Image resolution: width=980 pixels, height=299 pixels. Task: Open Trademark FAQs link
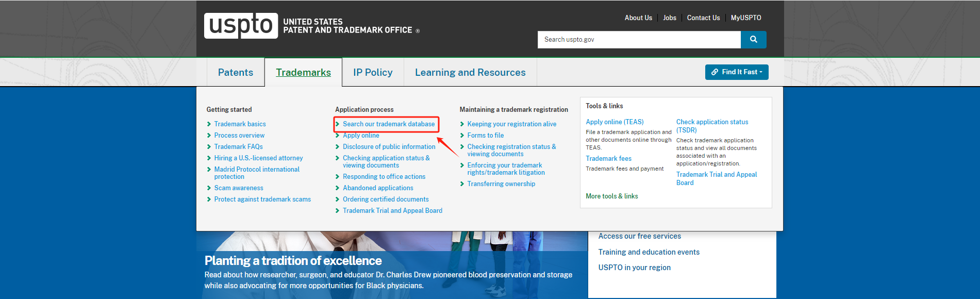(239, 147)
